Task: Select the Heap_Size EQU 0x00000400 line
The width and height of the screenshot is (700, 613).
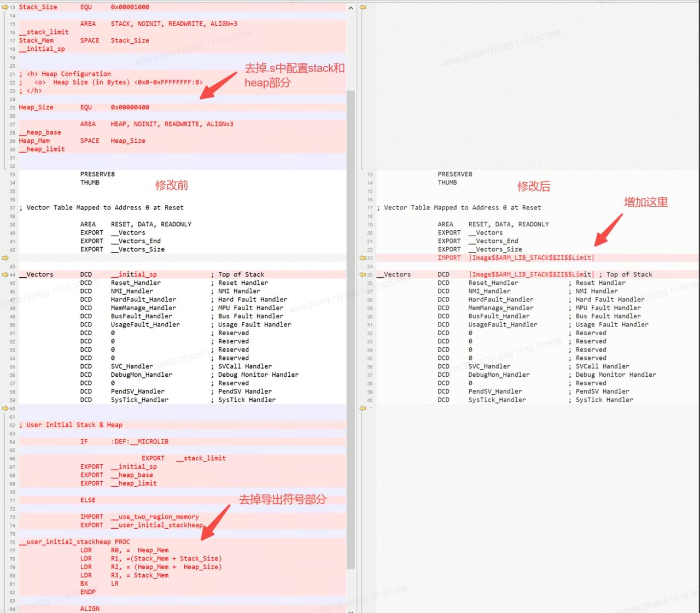Action: 182,107
